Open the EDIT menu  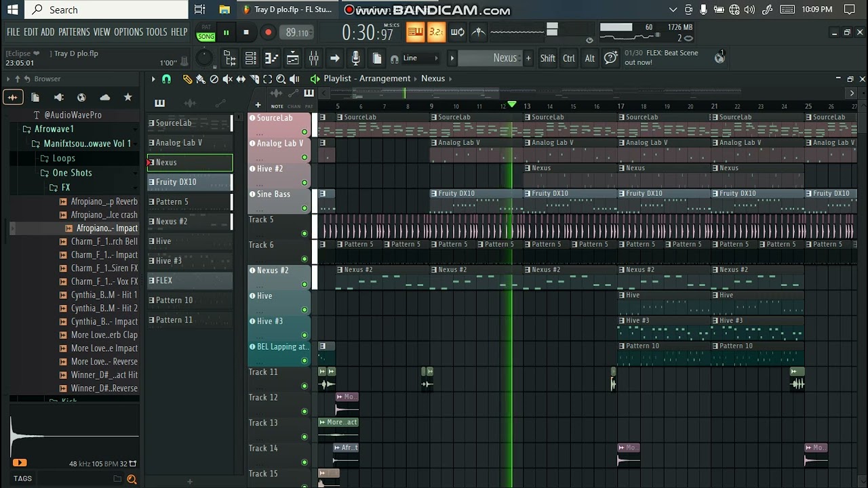click(x=31, y=32)
